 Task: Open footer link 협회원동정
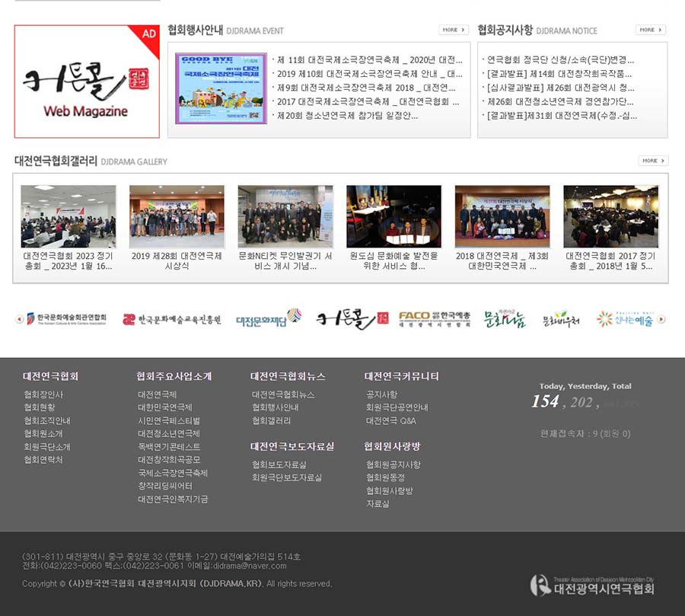(x=385, y=477)
